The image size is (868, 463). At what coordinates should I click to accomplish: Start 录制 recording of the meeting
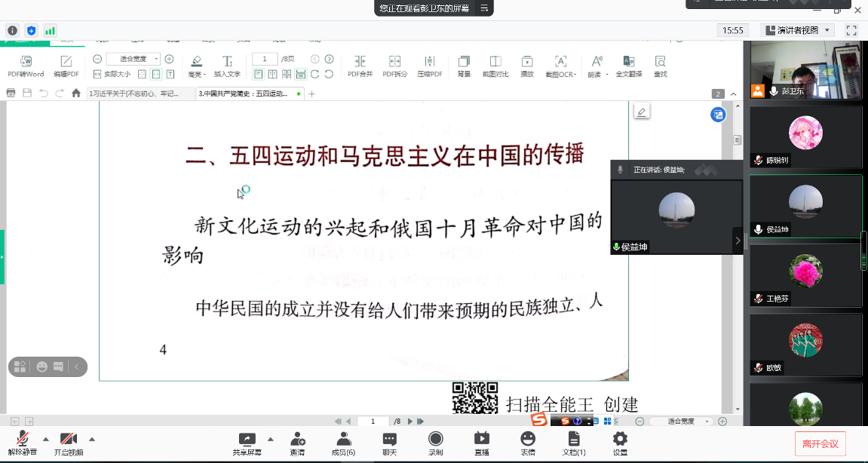point(435,443)
